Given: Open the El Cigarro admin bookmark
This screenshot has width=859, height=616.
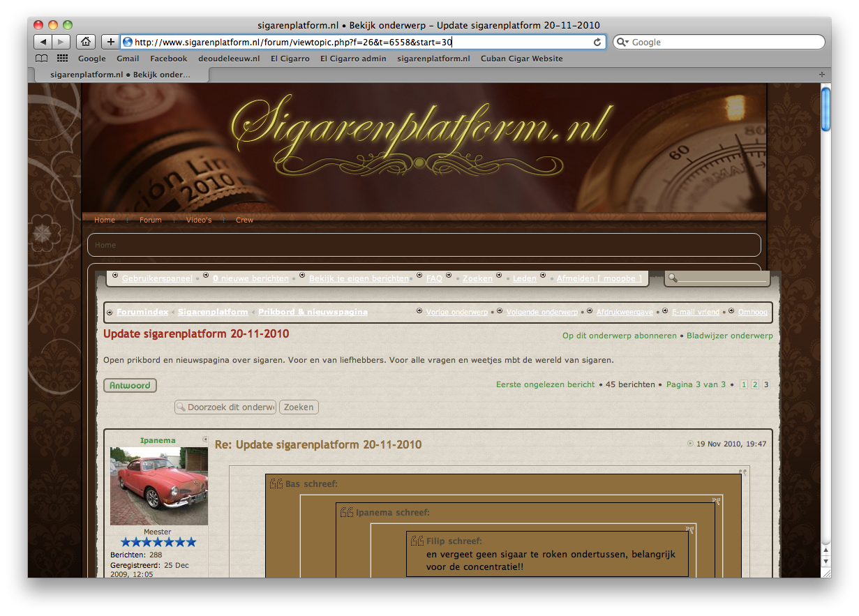Looking at the screenshot, I should click(353, 59).
